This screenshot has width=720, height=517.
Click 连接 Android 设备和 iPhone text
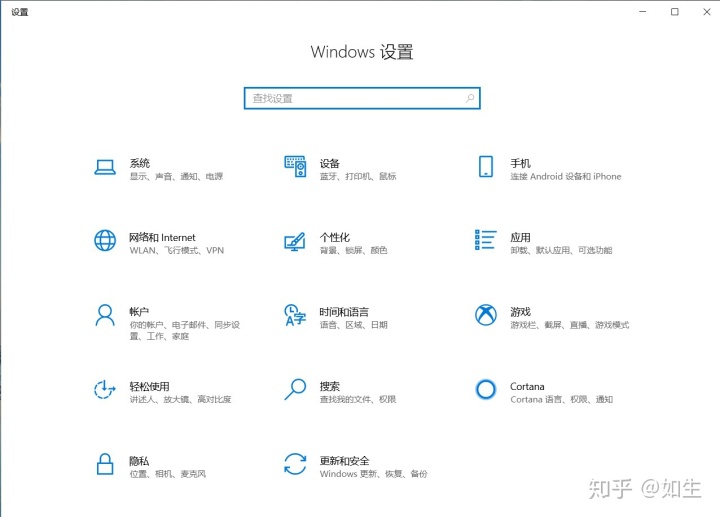click(566, 176)
